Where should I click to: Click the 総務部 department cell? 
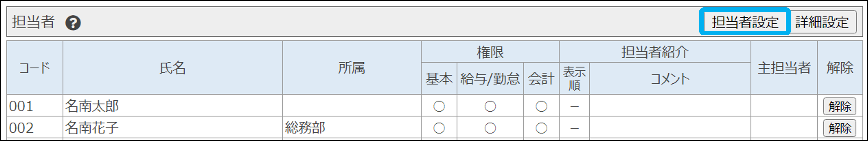tap(305, 128)
